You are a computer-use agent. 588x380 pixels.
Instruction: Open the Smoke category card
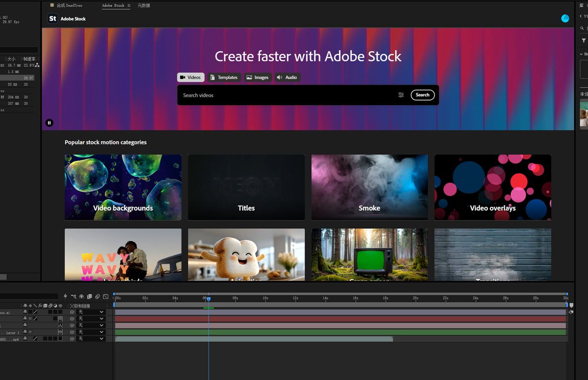click(369, 187)
